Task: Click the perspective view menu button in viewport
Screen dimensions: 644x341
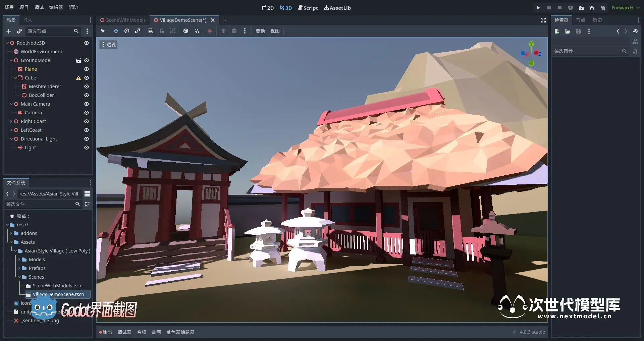Action: tap(108, 45)
